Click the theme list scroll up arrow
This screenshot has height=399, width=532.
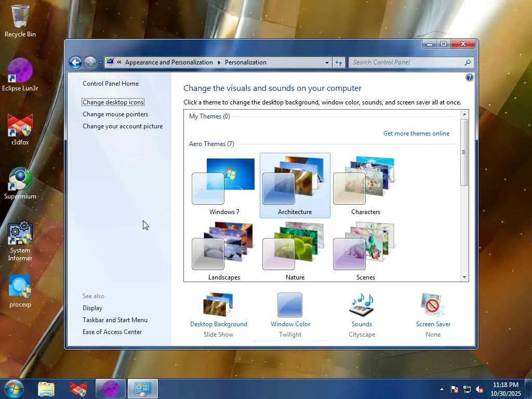464,114
